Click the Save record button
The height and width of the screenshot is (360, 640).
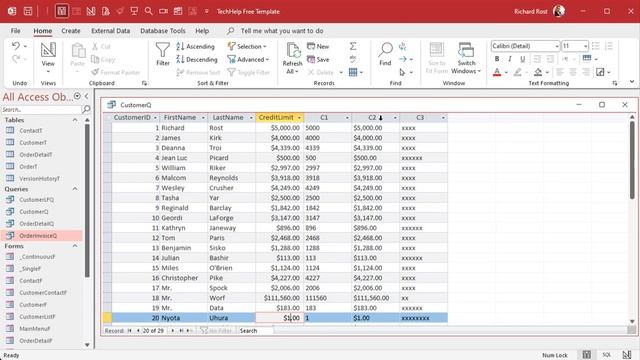point(318,60)
